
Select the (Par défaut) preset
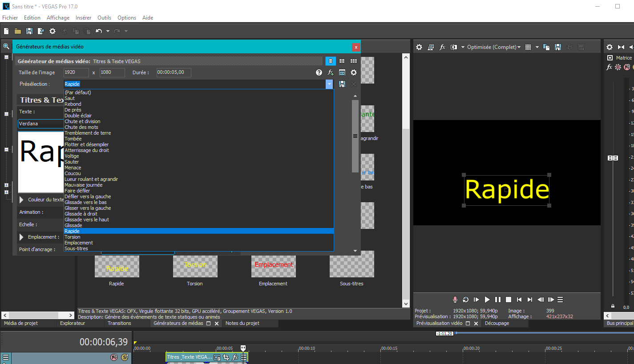(x=199, y=92)
